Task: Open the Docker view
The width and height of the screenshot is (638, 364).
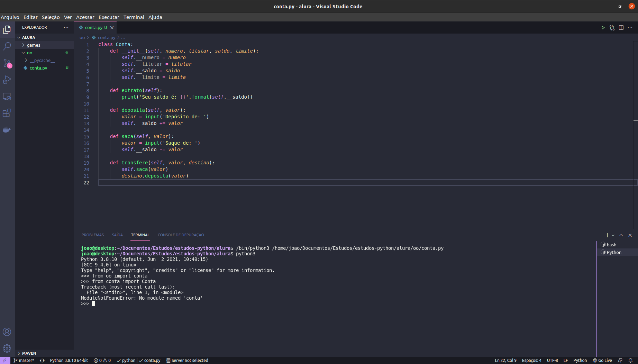Action: point(7,129)
